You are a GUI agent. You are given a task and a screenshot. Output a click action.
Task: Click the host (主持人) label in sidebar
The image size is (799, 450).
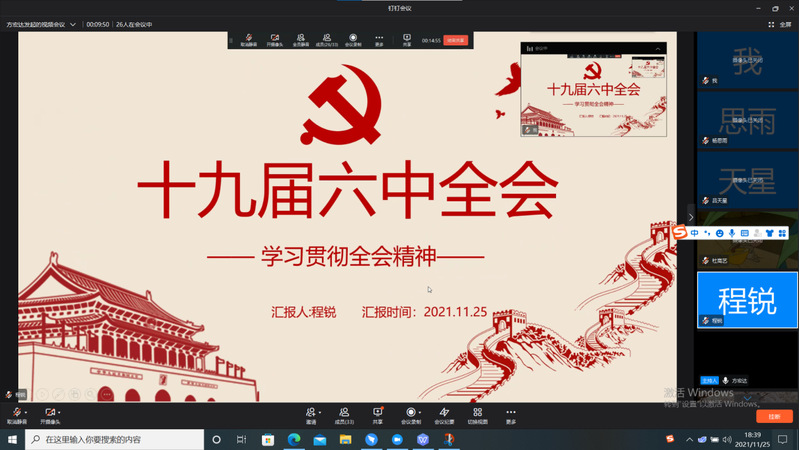coord(709,381)
